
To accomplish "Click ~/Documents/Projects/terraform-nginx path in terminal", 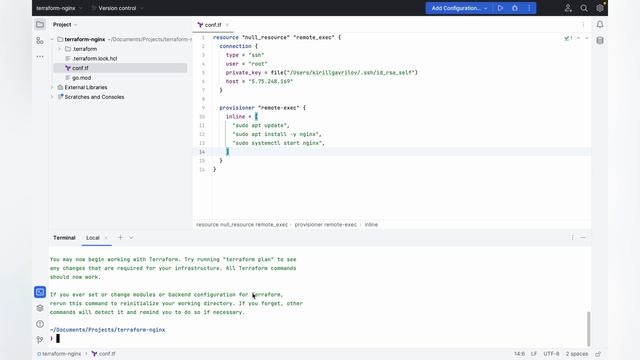I will click(x=107, y=330).
